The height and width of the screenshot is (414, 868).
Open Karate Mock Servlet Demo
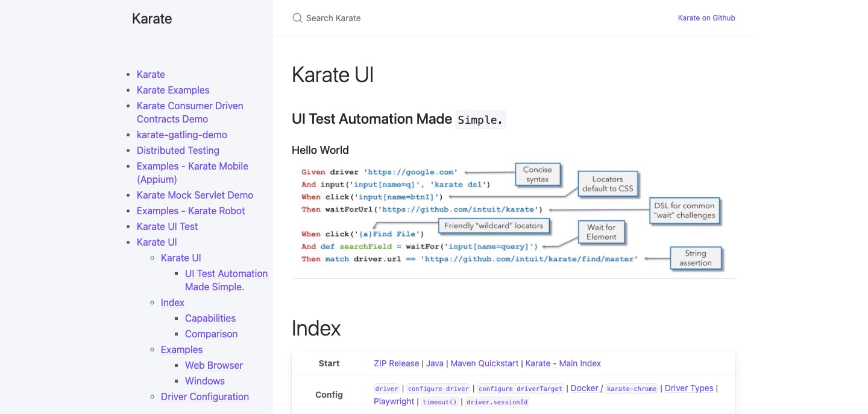(x=195, y=195)
